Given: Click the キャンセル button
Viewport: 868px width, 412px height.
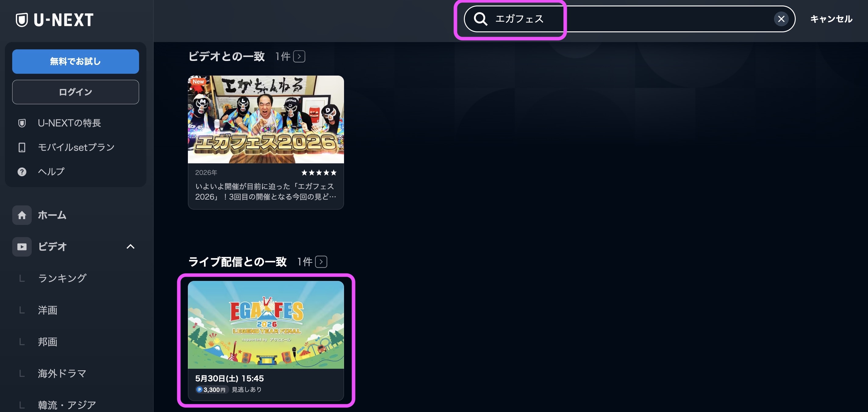Looking at the screenshot, I should coord(831,19).
